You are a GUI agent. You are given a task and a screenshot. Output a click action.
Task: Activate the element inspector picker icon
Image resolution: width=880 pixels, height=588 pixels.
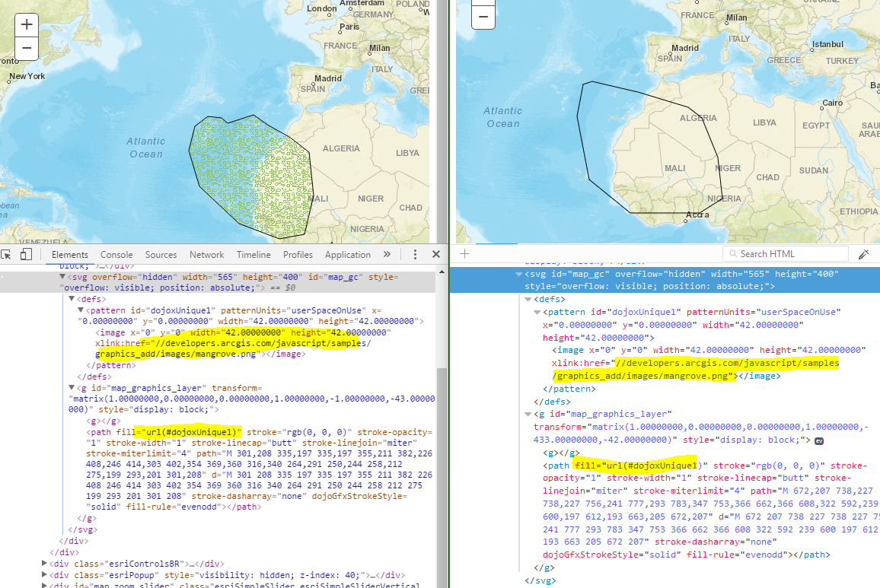pyautogui.click(x=7, y=254)
